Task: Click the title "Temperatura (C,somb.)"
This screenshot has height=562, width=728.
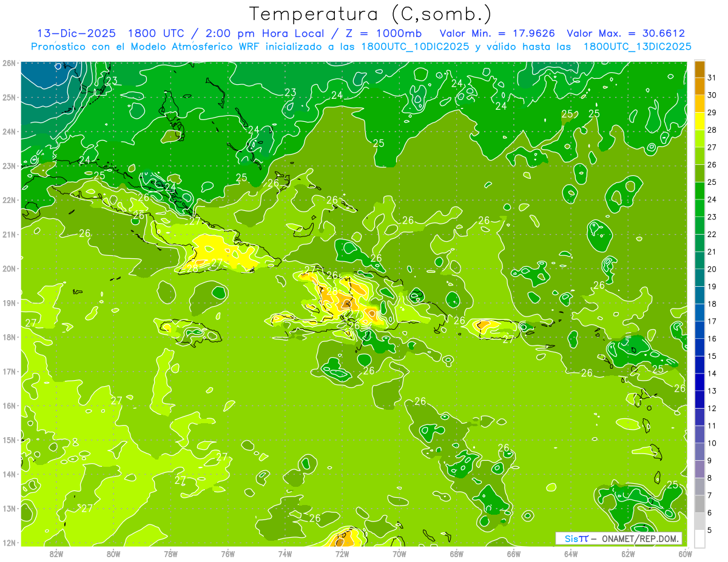Action: click(371, 13)
